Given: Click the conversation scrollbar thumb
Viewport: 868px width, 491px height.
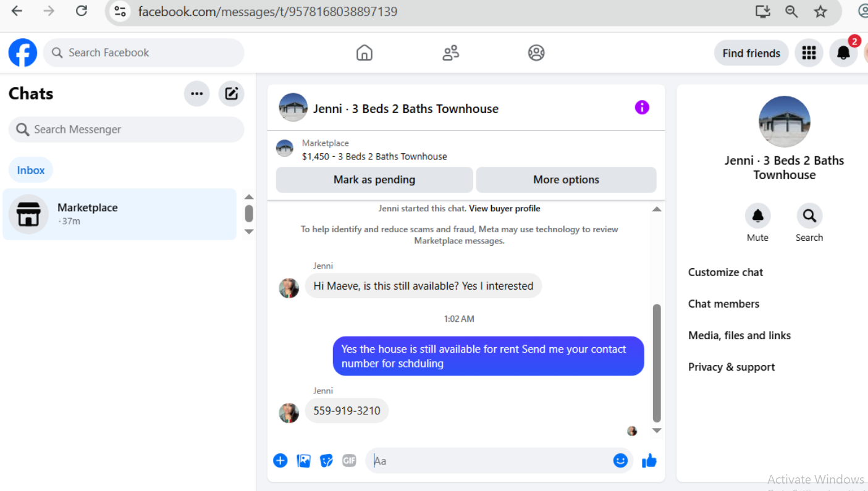Looking at the screenshot, I should point(657,363).
